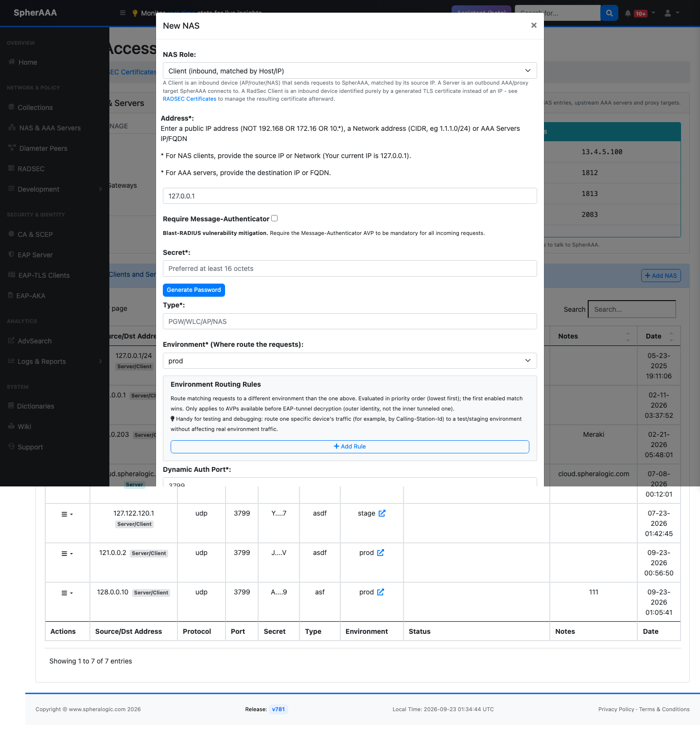Follow the RADSEC Certificates link in the dialog

[190, 99]
